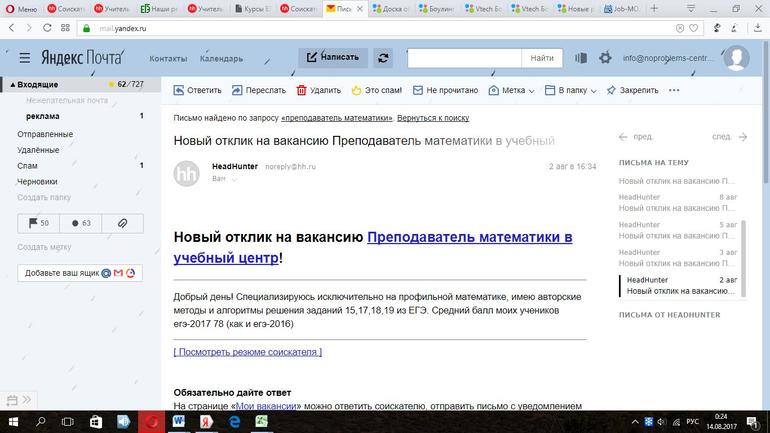Click Вернуться к поиску link
Image resolution: width=770 pixels, height=433 pixels.
[433, 118]
